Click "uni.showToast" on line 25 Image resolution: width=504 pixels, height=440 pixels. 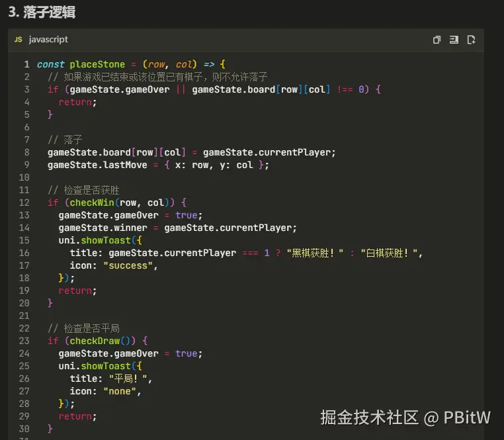(x=95, y=366)
